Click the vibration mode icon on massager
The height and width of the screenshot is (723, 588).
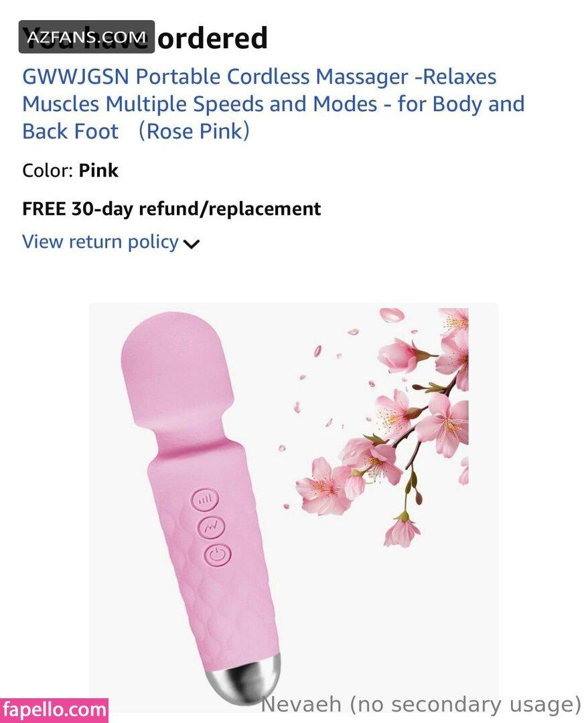tap(211, 527)
